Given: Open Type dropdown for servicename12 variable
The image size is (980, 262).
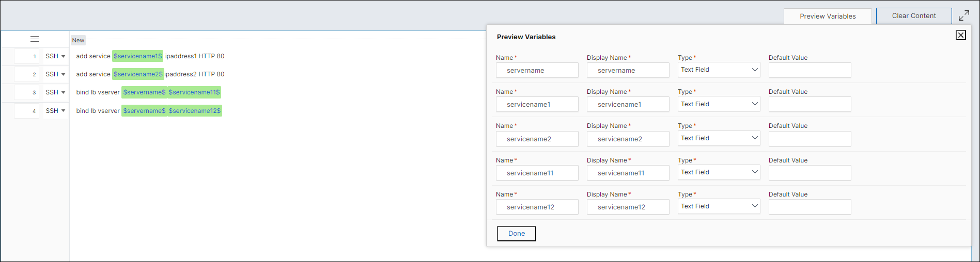Looking at the screenshot, I should point(719,206).
